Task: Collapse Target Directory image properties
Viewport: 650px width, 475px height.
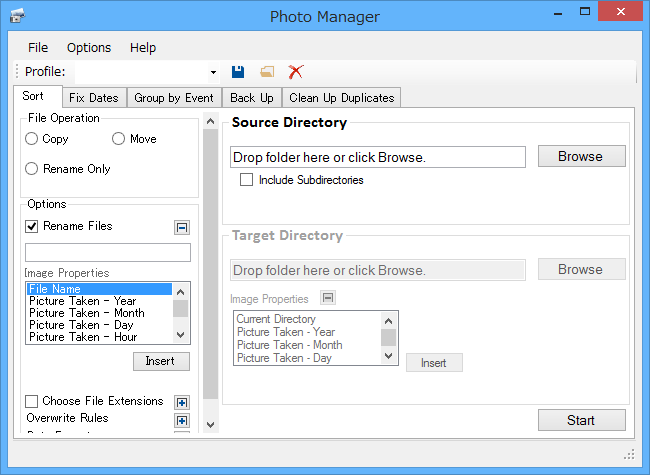Action: 327,298
